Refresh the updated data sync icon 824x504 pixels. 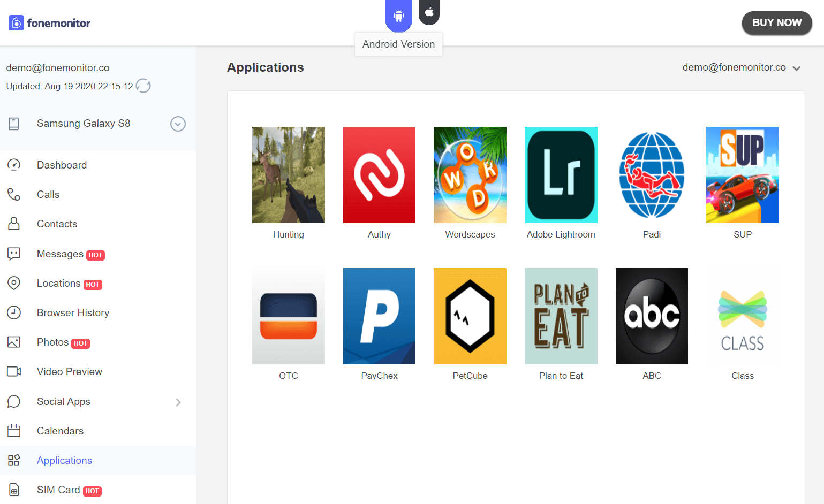[143, 86]
